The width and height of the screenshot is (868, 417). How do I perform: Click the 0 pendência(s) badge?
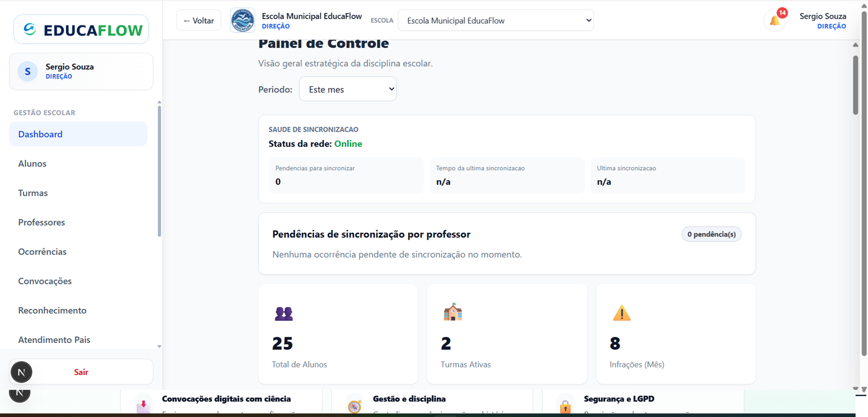(x=711, y=234)
